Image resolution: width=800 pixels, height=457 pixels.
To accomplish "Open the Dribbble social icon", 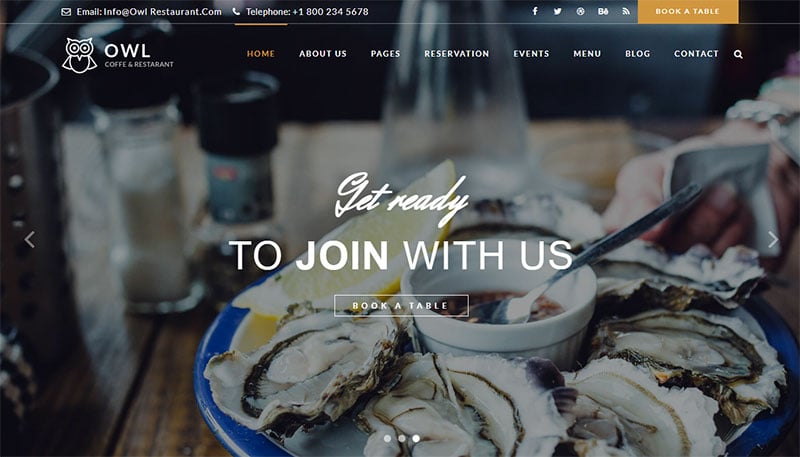I will (x=580, y=11).
